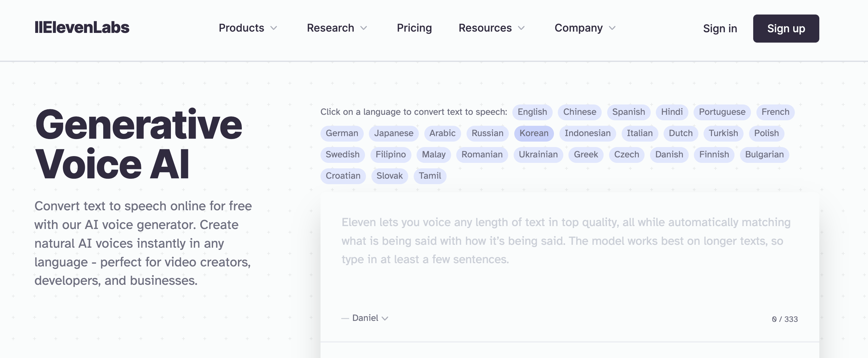Select Chinese language chip
Image resolution: width=868 pixels, height=358 pixels.
pyautogui.click(x=579, y=112)
